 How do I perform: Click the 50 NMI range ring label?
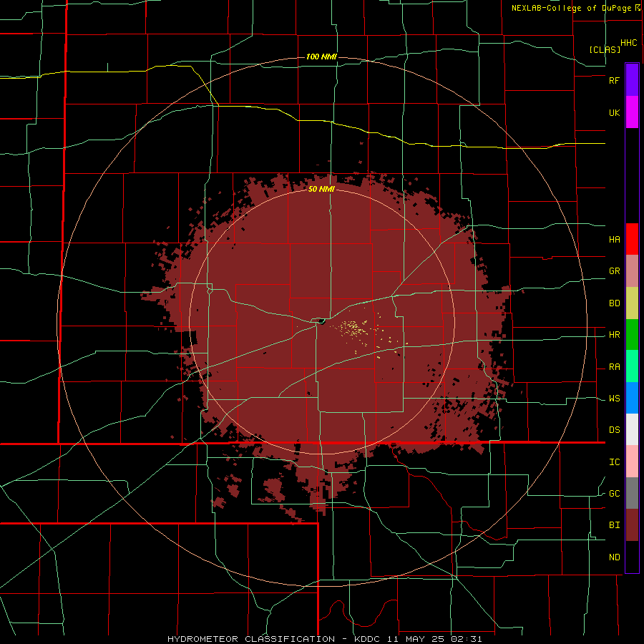(x=321, y=189)
